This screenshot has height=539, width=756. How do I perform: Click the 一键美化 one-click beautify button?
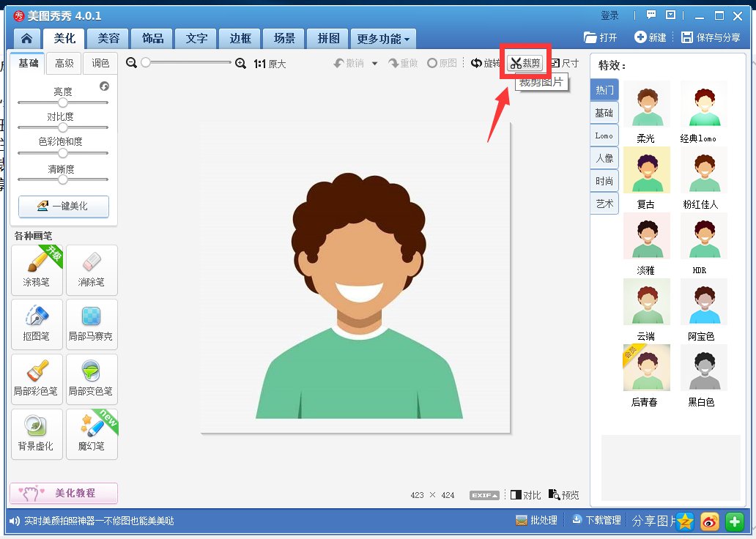[x=64, y=207]
